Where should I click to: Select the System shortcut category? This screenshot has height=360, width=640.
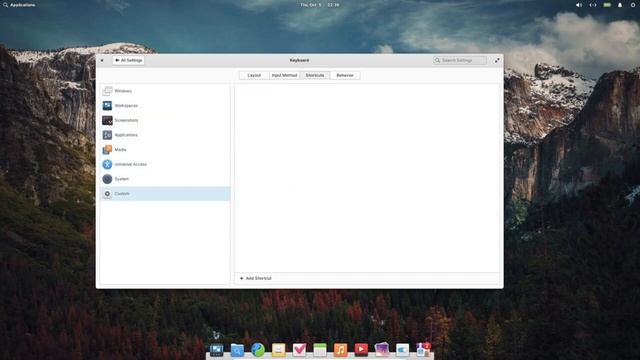pos(165,179)
